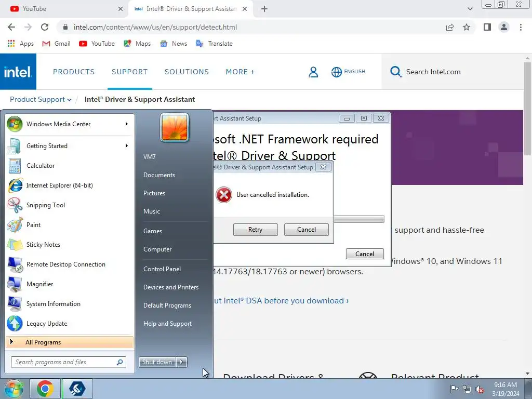Open Translate bookmark
The width and height of the screenshot is (532, 399).
215,44
